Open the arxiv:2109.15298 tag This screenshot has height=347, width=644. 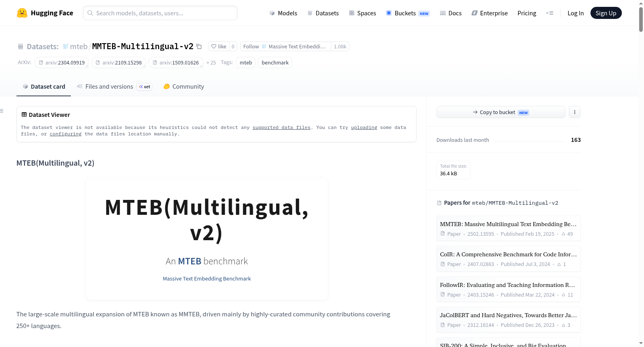click(x=119, y=62)
